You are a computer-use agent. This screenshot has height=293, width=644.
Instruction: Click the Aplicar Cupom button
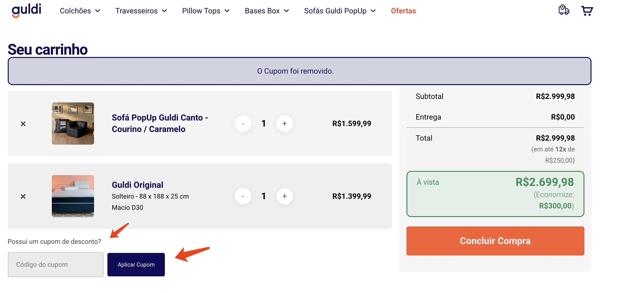[136, 265]
